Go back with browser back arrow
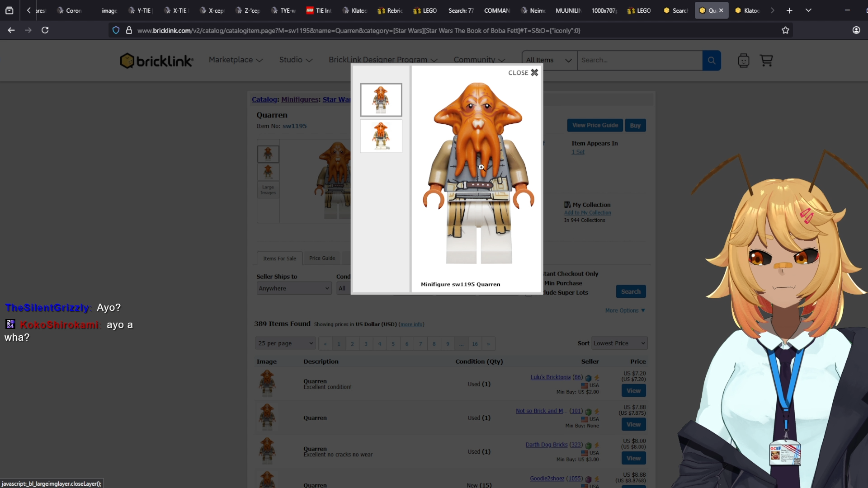Viewport: 868px width, 488px height. pyautogui.click(x=11, y=30)
